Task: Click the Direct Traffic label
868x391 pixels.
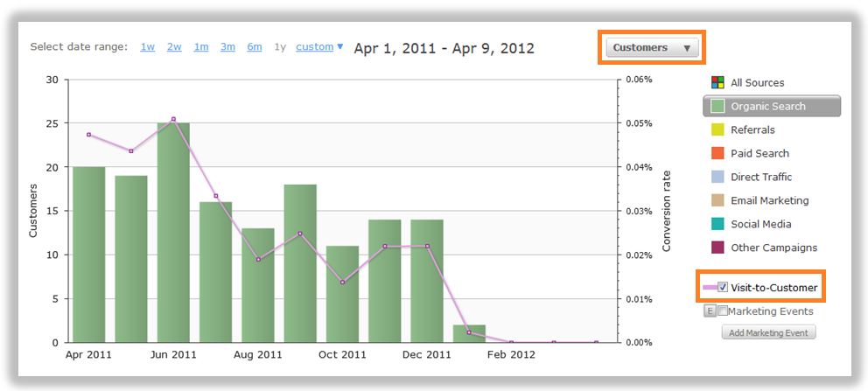Action: (x=761, y=177)
